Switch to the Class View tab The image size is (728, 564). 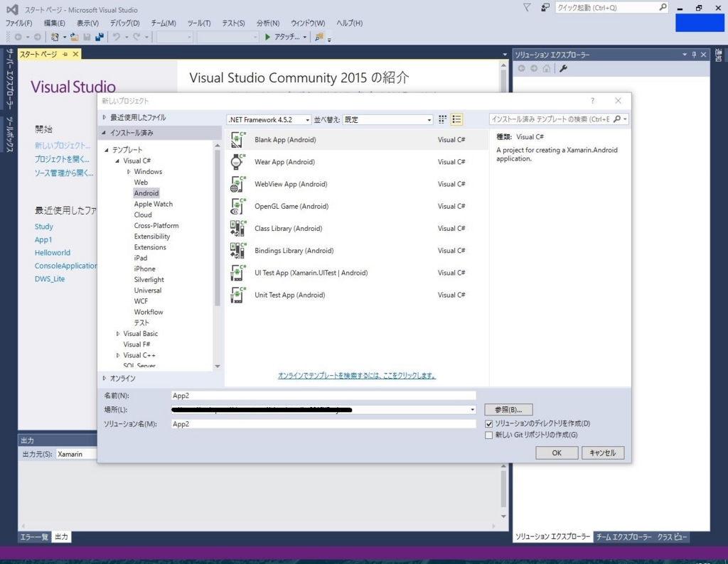(672, 536)
